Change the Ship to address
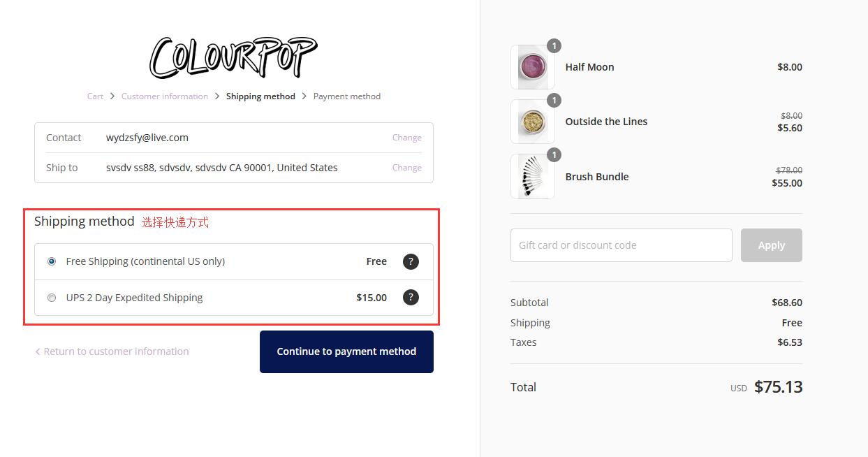 pos(406,168)
